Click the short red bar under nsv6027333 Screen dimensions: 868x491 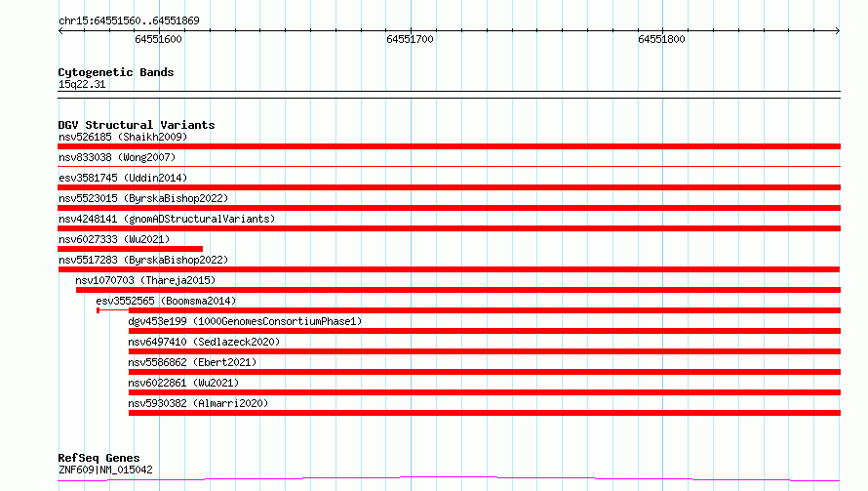[130, 249]
